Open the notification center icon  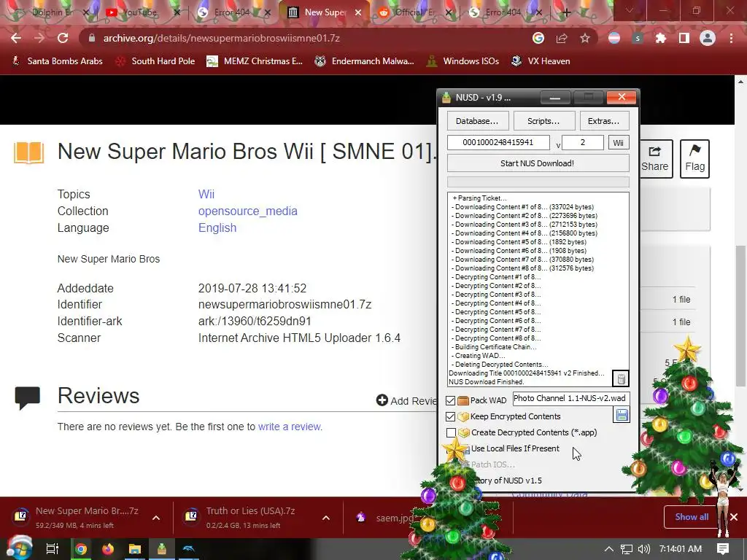723,549
